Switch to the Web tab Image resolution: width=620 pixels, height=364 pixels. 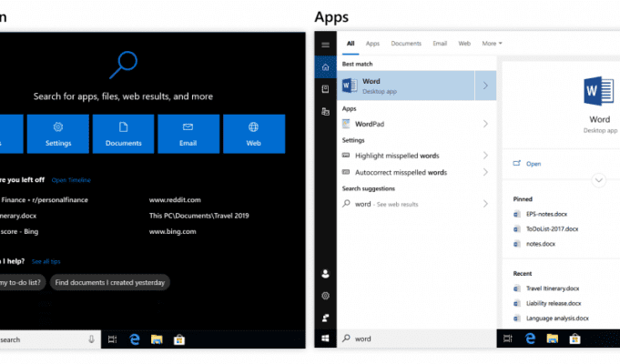tap(464, 44)
